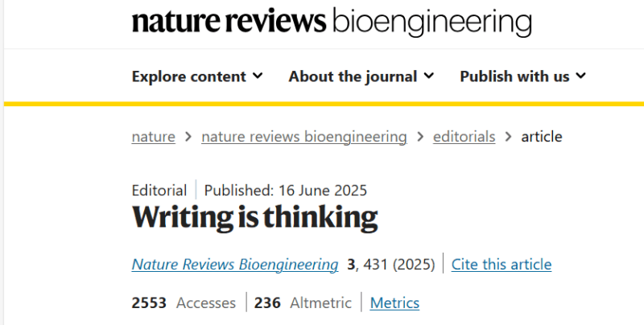This screenshot has height=325, width=644.
Task: Click the 2553 Accesses count
Action: 149,302
